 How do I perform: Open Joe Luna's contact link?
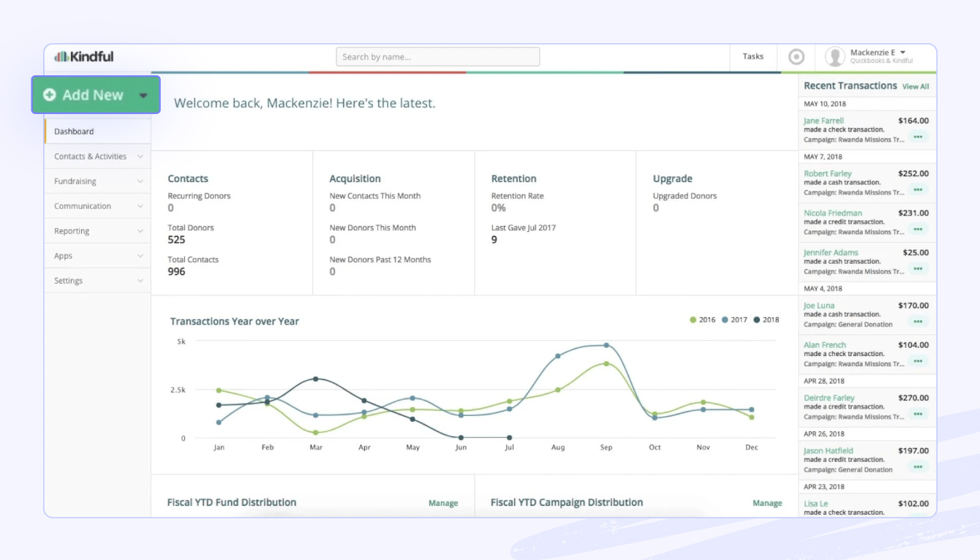tap(819, 306)
